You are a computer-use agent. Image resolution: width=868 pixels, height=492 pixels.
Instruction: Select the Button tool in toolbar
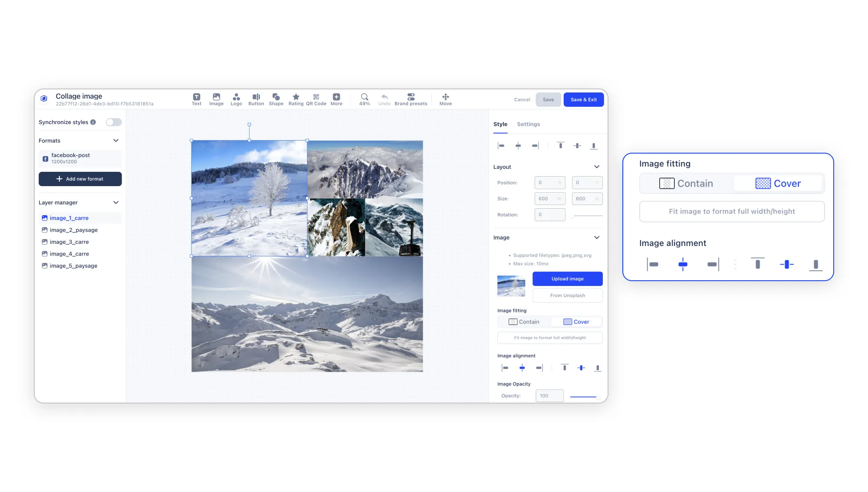pyautogui.click(x=256, y=99)
